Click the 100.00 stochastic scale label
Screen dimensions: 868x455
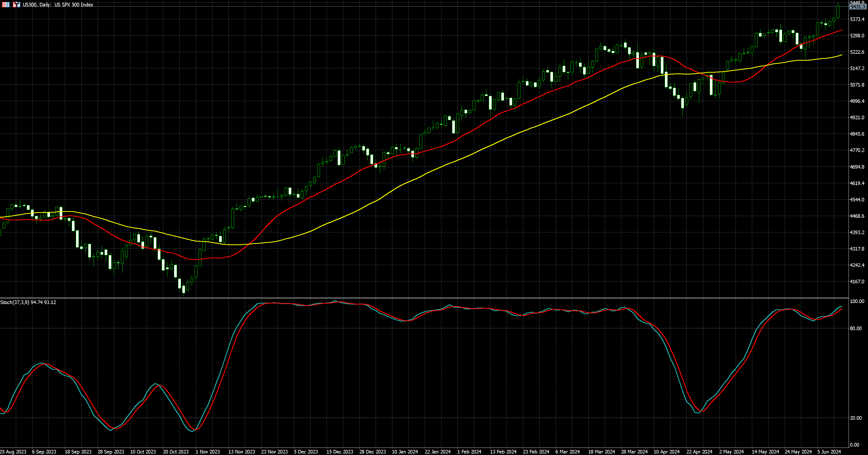[857, 301]
